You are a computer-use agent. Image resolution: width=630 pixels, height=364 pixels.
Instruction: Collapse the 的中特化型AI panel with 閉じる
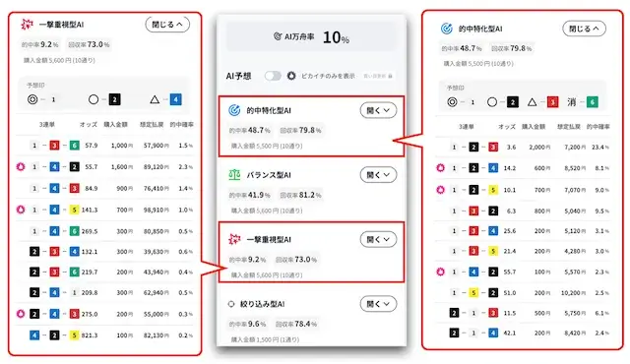(x=584, y=29)
